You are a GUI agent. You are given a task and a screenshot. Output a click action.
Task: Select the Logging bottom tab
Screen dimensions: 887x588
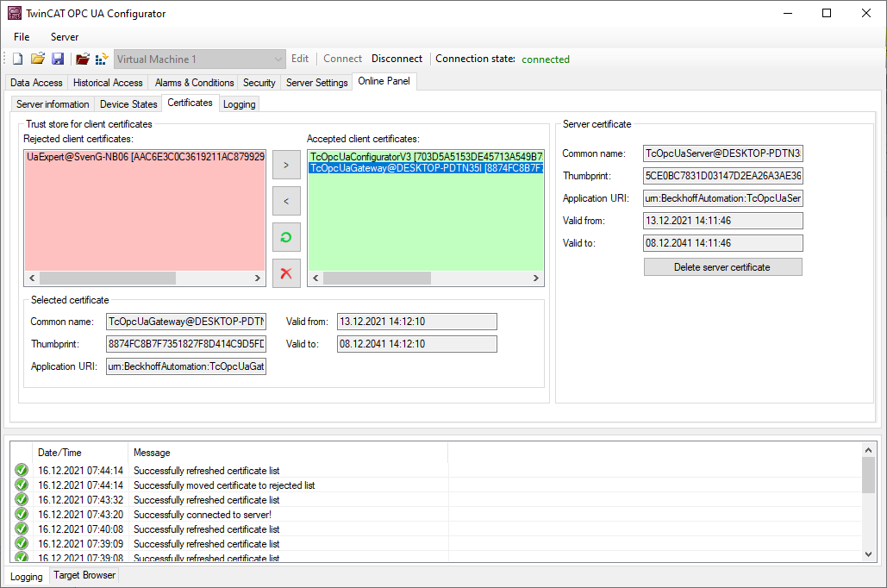pyautogui.click(x=26, y=576)
